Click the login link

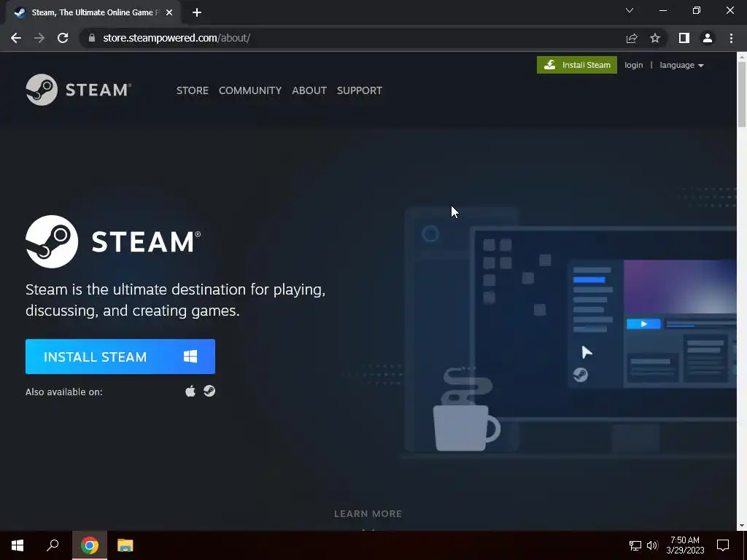coord(634,65)
